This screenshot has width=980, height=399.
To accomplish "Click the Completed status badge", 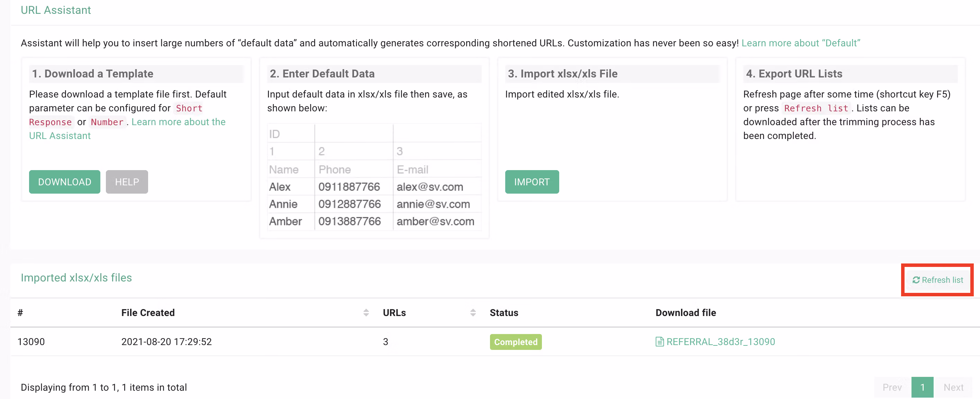I will coord(516,342).
